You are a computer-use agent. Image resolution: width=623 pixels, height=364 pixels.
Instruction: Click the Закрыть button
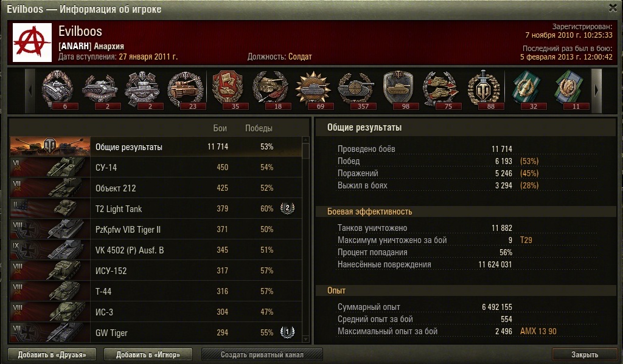pyautogui.click(x=585, y=354)
